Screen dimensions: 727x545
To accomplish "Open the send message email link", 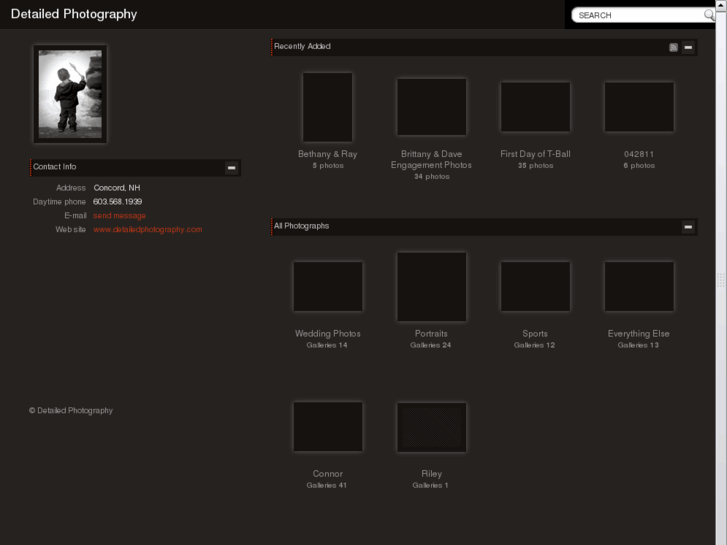I will pos(120,216).
